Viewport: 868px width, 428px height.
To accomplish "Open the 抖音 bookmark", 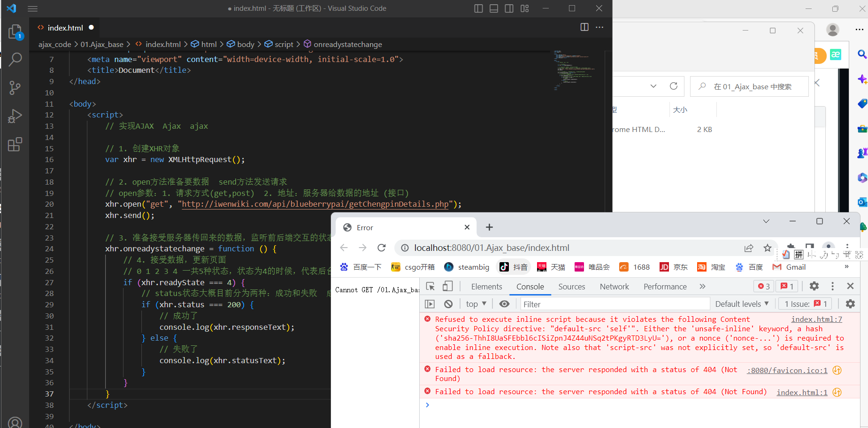I will click(513, 267).
